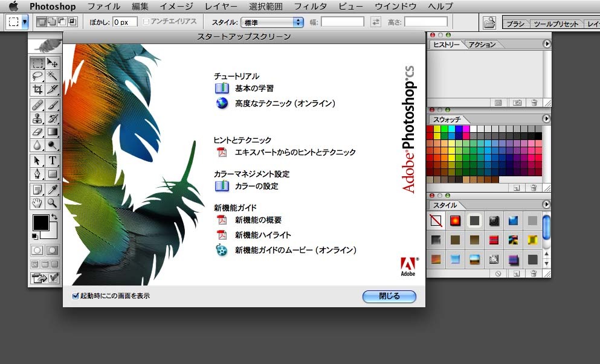Open the ブラシ tab in palette well
This screenshot has width=600, height=364.
point(515,24)
